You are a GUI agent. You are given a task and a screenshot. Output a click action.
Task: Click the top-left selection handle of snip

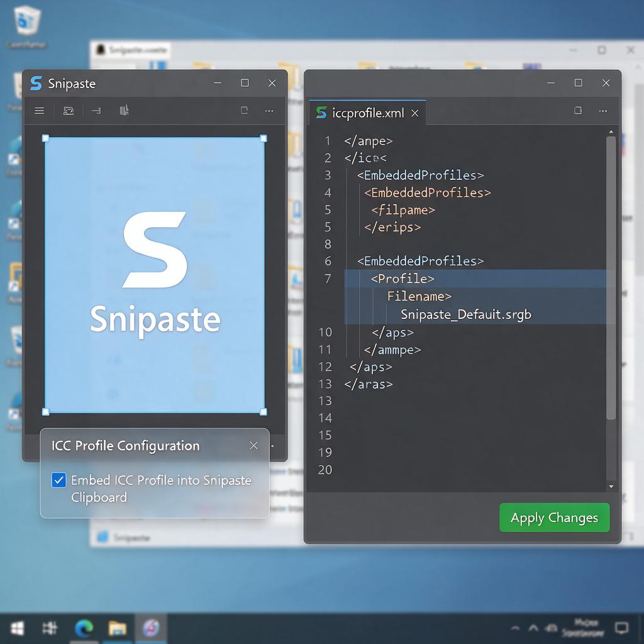[45, 138]
